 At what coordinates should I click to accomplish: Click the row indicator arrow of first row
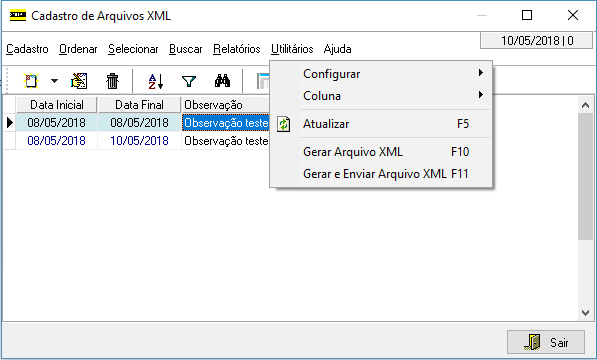[10, 123]
